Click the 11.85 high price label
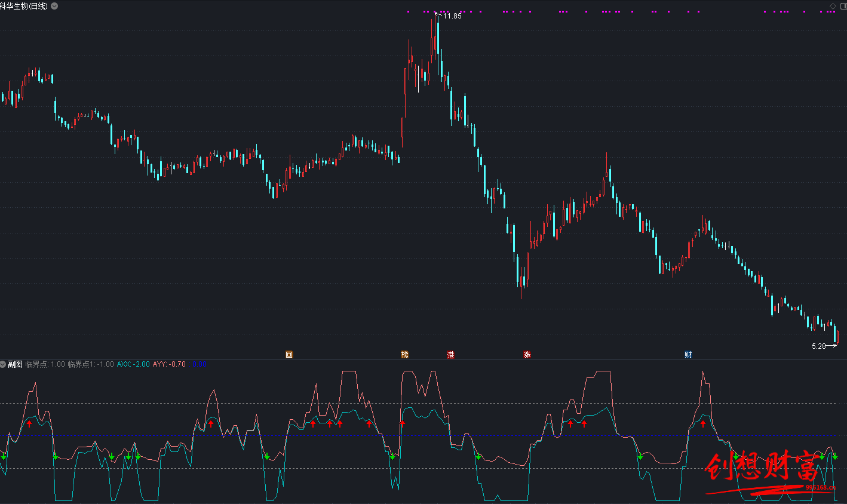Image resolution: width=847 pixels, height=504 pixels. (452, 16)
